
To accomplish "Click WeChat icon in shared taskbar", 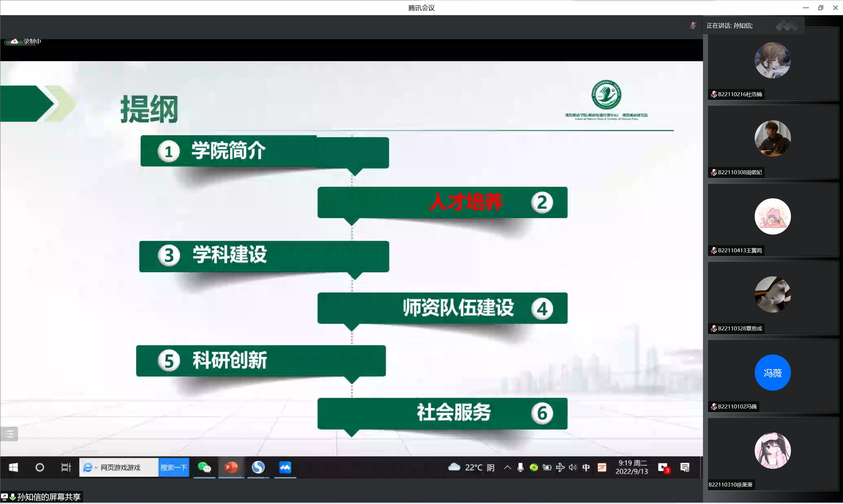I will pos(204,468).
